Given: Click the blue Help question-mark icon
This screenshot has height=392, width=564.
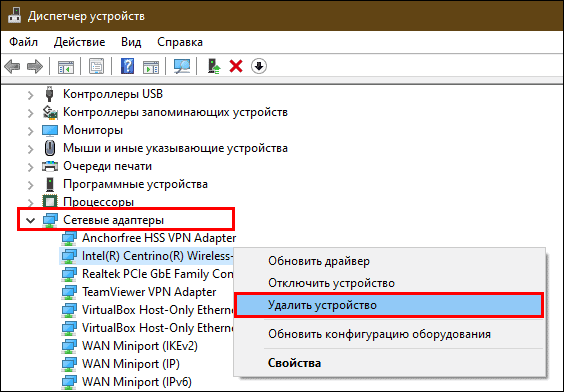Looking at the screenshot, I should [x=127, y=66].
